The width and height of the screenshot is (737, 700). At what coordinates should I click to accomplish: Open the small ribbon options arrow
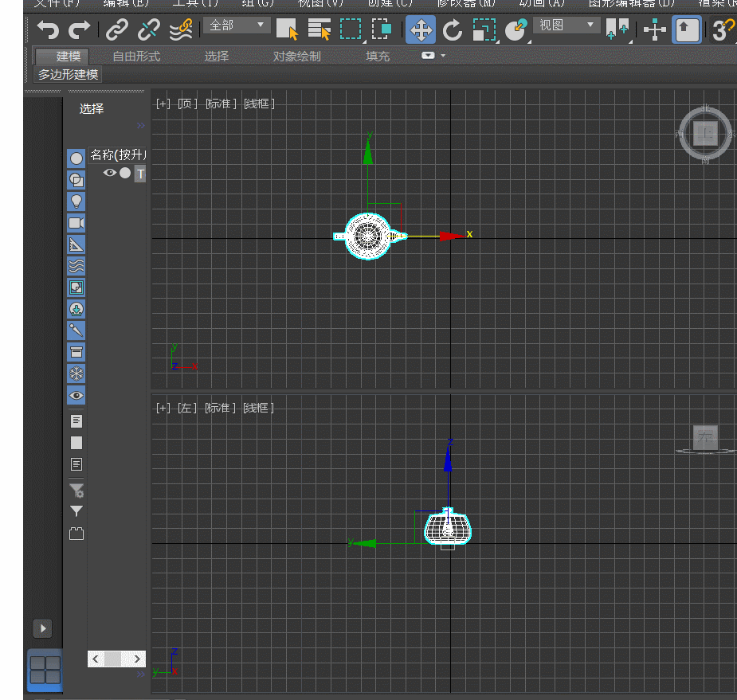[443, 56]
